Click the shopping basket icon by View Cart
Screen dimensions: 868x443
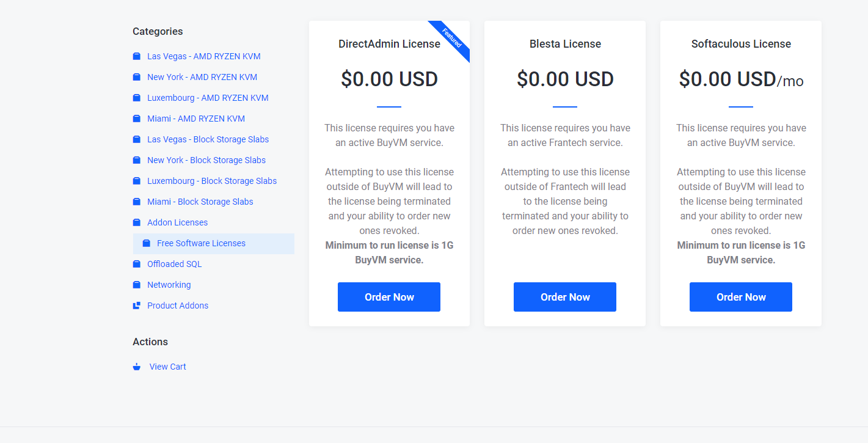click(137, 367)
